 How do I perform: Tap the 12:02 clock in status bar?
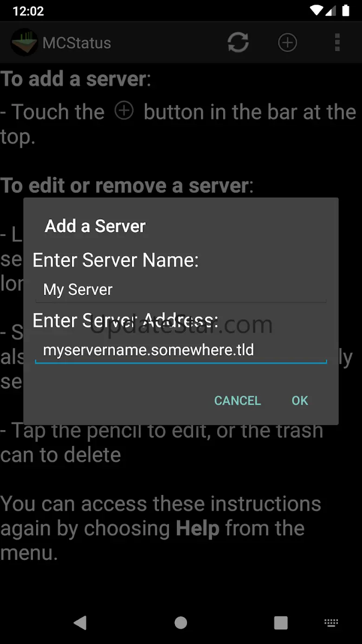pyautogui.click(x=28, y=11)
